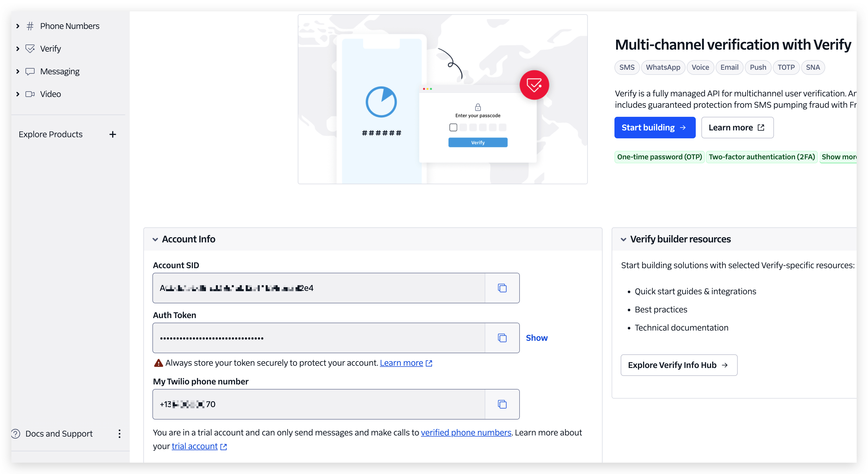This screenshot has width=868, height=474.
Task: Open the sidebar three-dot options menu
Action: pyautogui.click(x=119, y=433)
